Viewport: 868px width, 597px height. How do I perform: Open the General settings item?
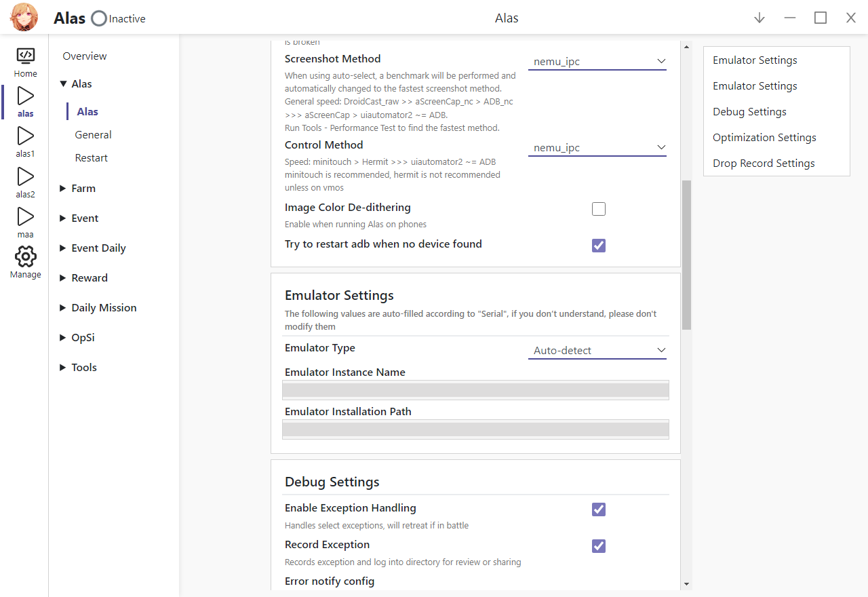click(94, 135)
